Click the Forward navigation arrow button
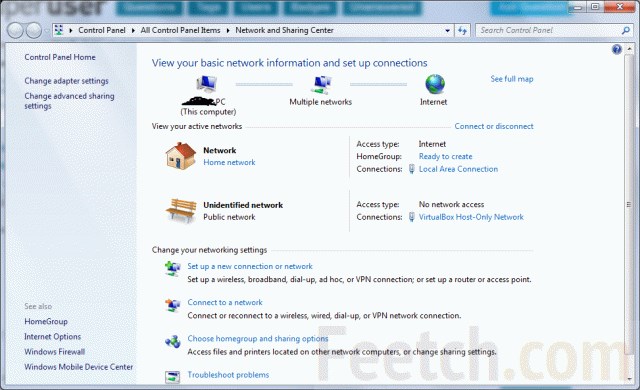 point(34,31)
